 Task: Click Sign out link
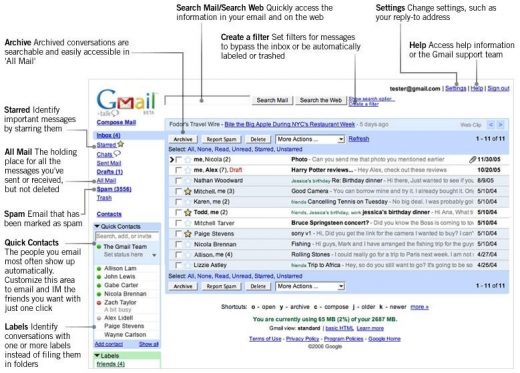point(498,88)
